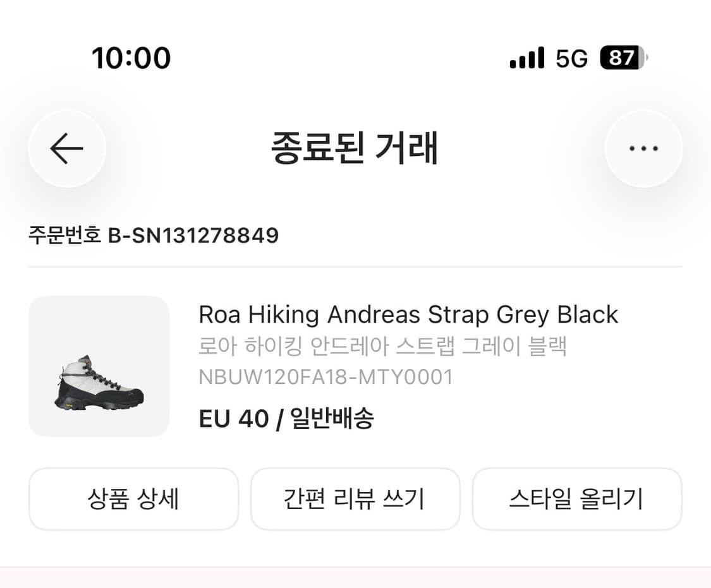Tap the product shoe thumbnail image
Viewport: 711px width, 588px height.
(98, 366)
